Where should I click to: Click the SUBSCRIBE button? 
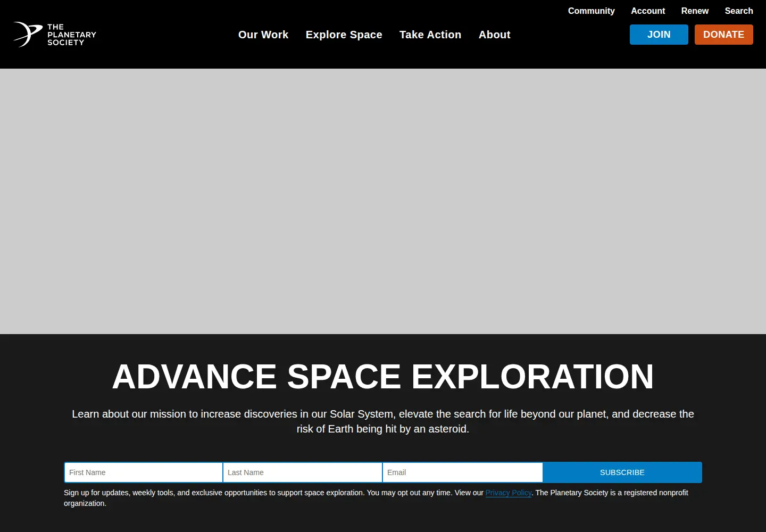(622, 472)
